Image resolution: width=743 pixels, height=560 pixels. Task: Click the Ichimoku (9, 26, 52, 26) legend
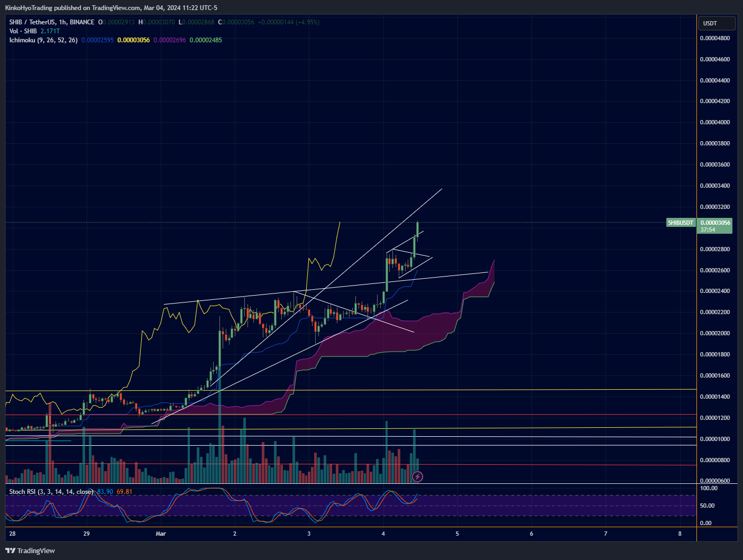click(43, 40)
